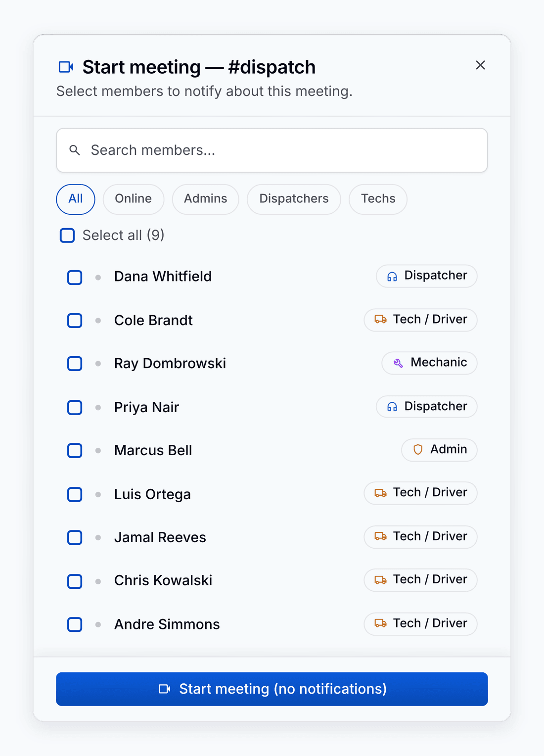Check the box for Andre Simmons

pyautogui.click(x=75, y=624)
